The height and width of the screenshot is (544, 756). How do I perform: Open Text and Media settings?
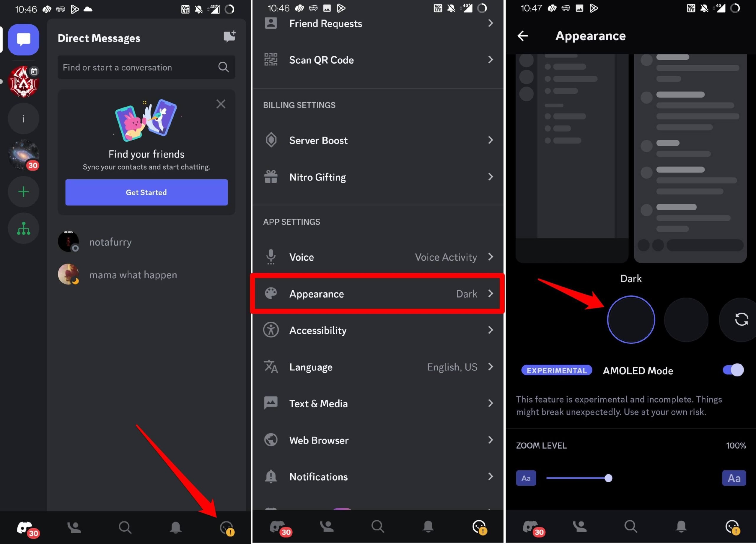click(x=378, y=403)
